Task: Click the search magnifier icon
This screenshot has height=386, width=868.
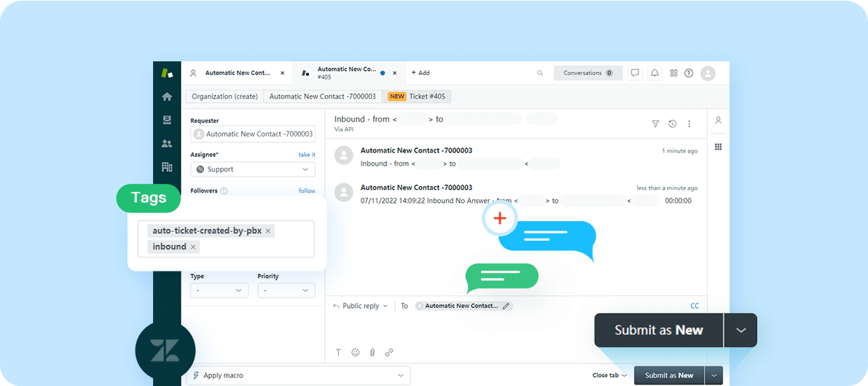Action: pyautogui.click(x=540, y=73)
